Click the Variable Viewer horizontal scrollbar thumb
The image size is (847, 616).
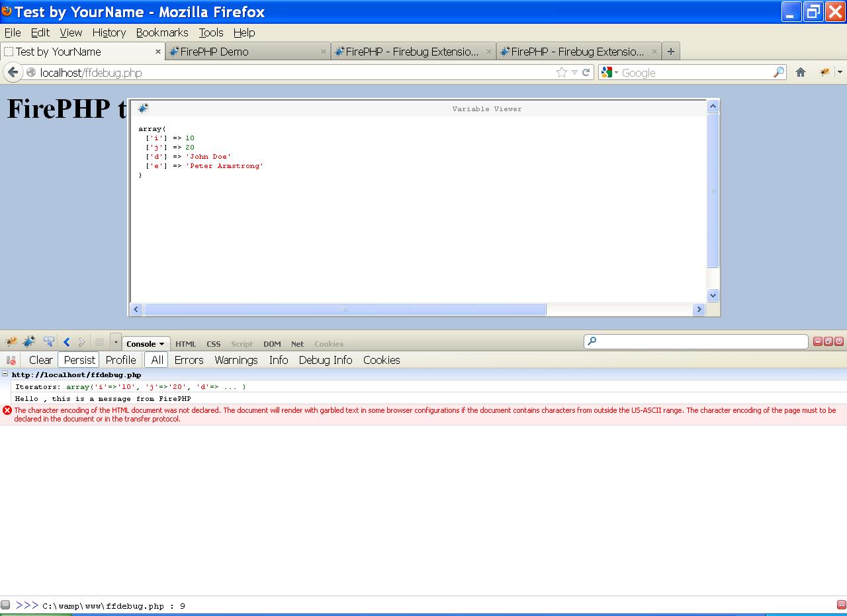point(345,309)
